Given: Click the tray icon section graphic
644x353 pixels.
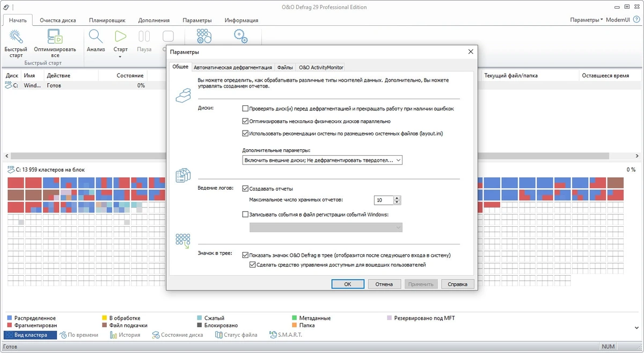Looking at the screenshot, I should point(183,240).
